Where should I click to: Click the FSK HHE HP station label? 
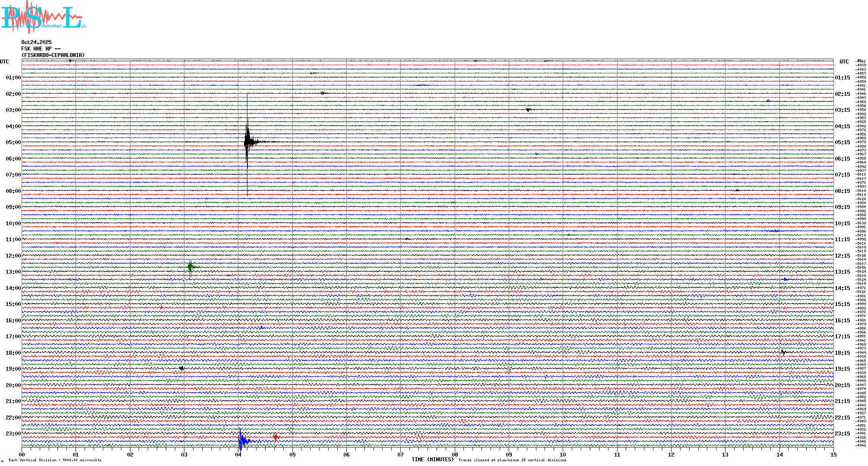[x=41, y=49]
